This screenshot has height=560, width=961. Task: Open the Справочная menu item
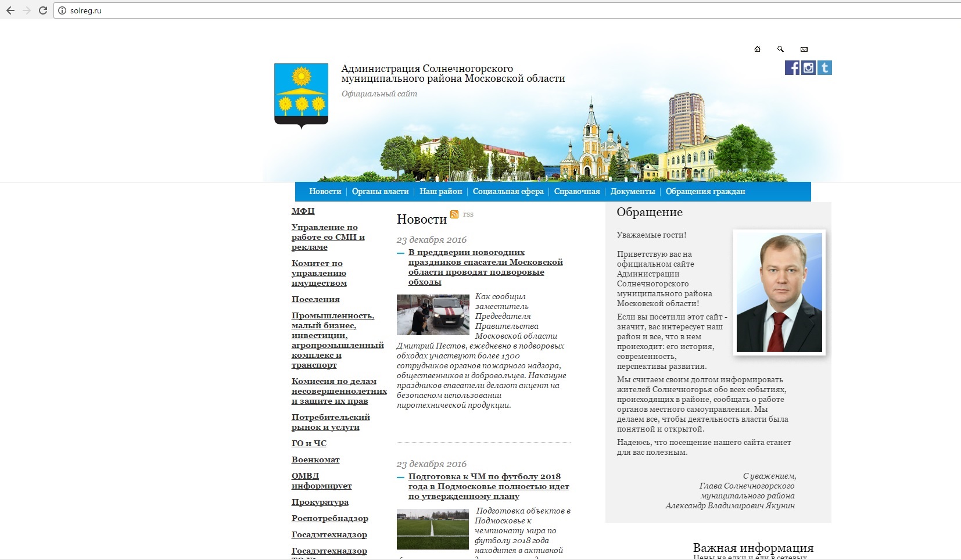tap(576, 191)
